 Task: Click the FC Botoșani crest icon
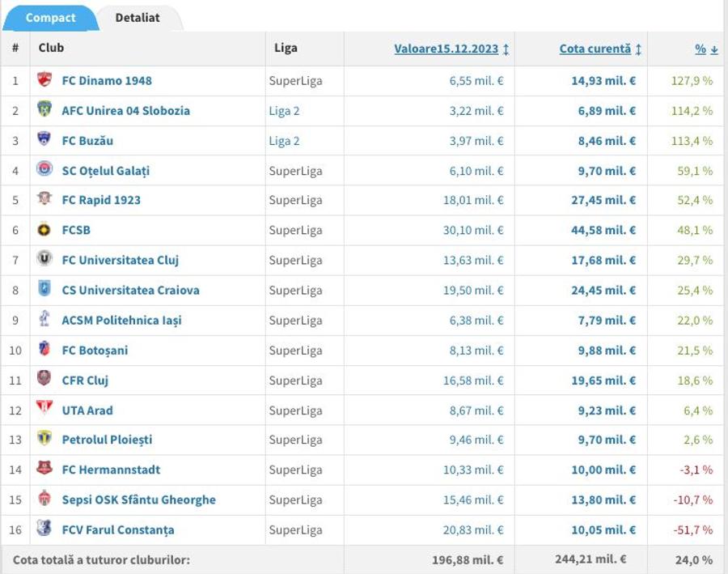point(44,349)
